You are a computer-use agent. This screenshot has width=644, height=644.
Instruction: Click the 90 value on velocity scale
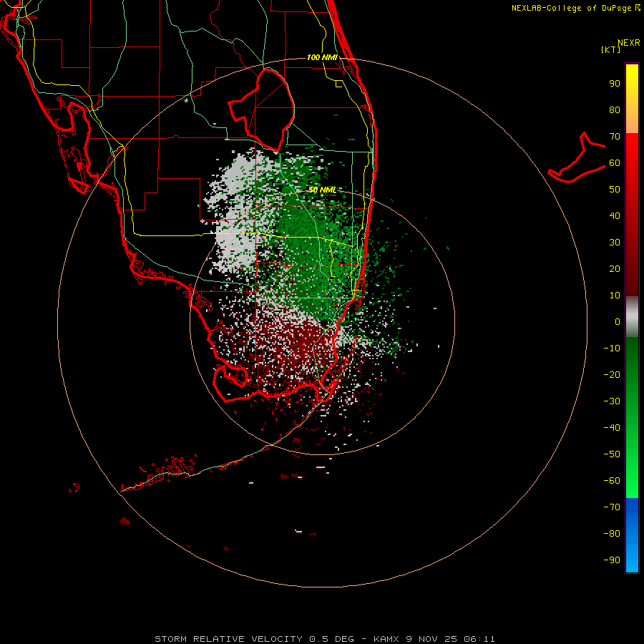pos(615,84)
